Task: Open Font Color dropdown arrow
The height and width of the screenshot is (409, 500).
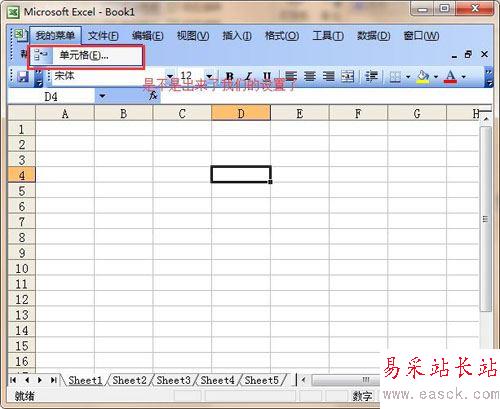Action: click(x=464, y=77)
